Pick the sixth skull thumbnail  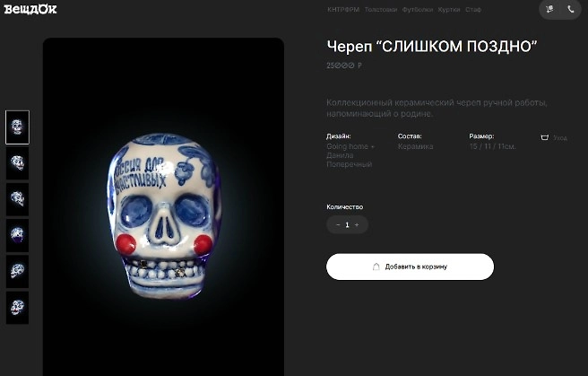click(x=17, y=307)
